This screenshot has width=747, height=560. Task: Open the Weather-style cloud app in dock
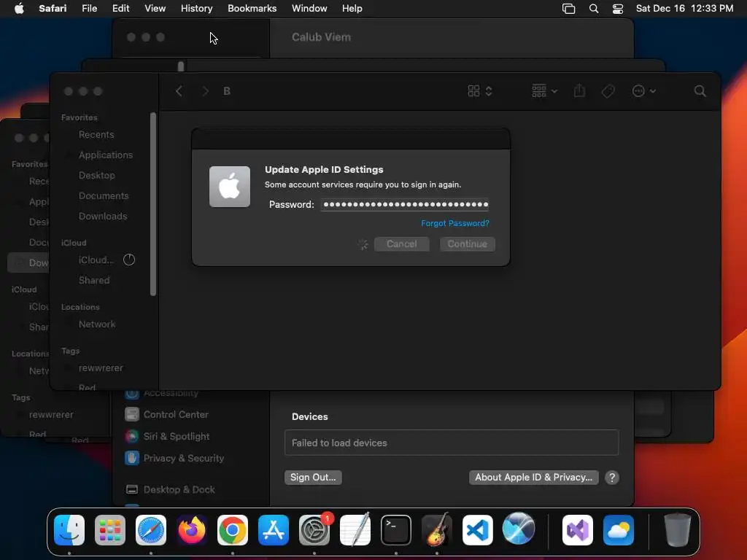pos(619,530)
